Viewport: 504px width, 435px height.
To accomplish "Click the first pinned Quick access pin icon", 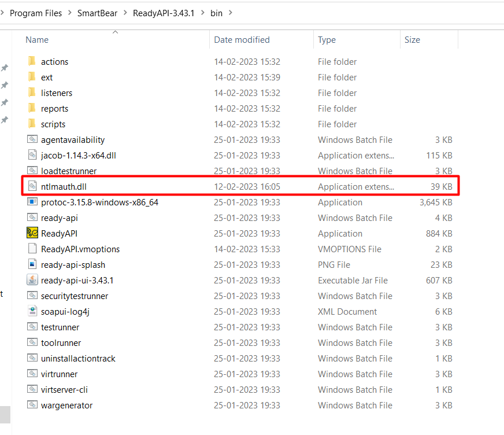I will click(x=5, y=68).
